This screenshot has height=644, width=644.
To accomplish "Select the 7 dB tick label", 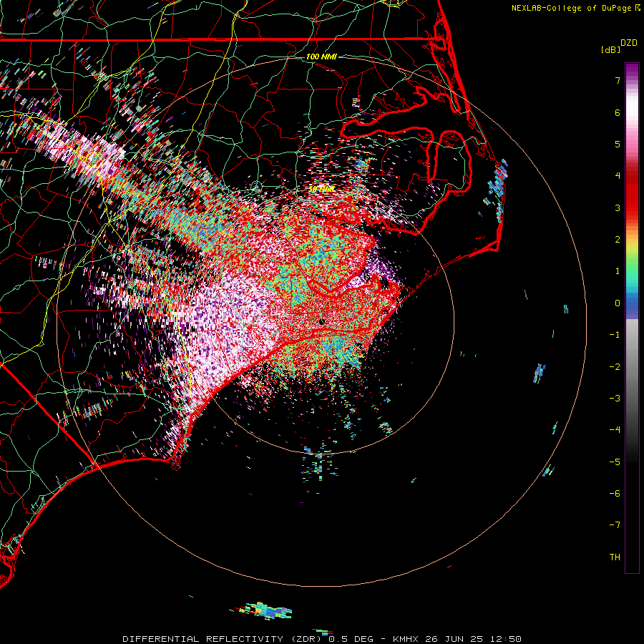I will point(618,80).
